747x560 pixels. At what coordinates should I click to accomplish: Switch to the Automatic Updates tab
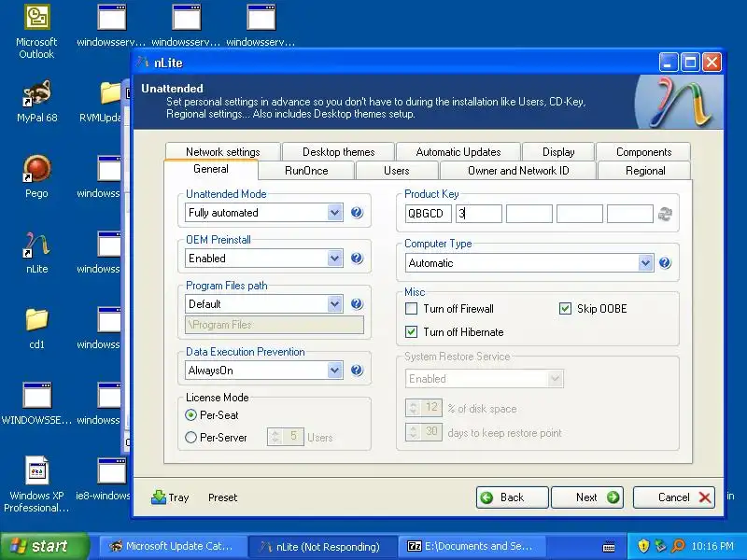tap(458, 152)
